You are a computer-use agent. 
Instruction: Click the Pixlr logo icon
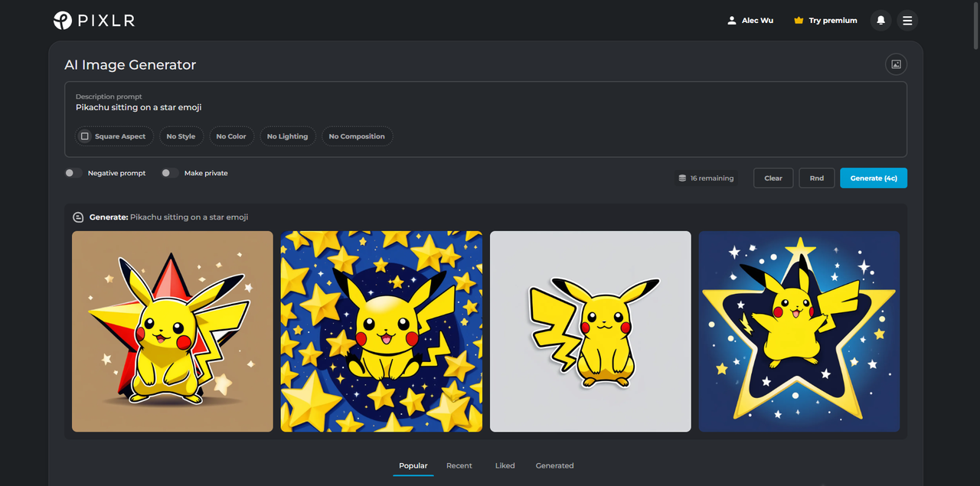pos(63,21)
